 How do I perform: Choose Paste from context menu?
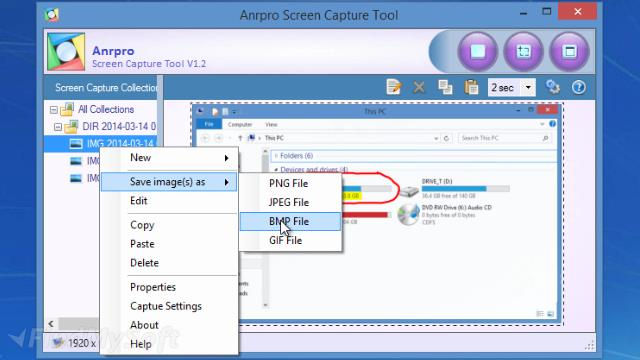point(169,244)
